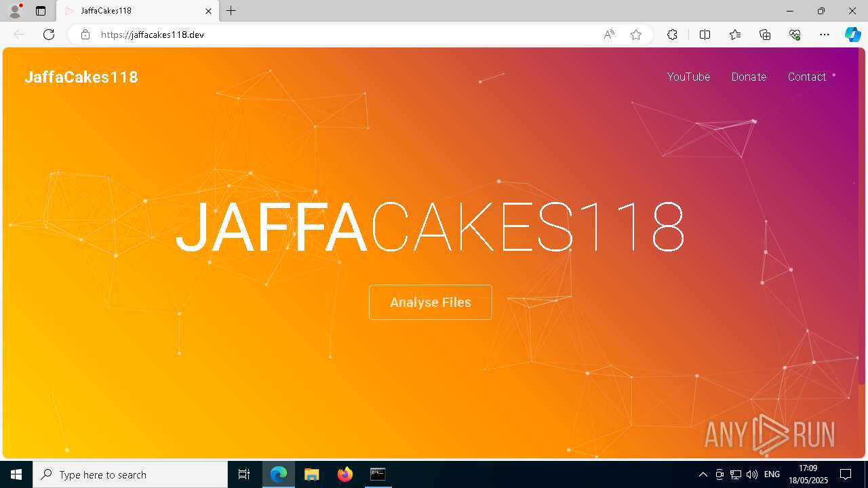
Task: Open the Copilot sidebar icon
Action: coord(852,35)
